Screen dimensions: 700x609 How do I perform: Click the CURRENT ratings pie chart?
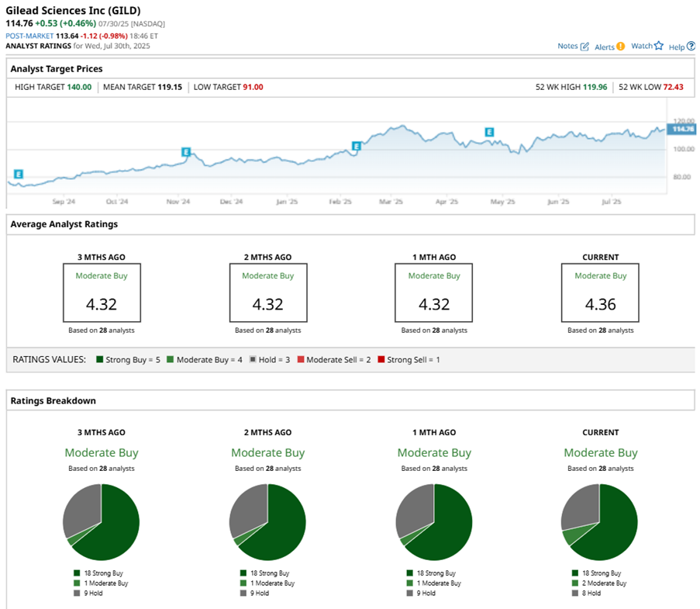599,522
